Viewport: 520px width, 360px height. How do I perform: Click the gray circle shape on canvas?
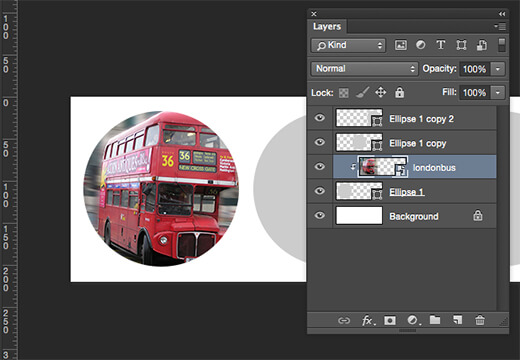click(280, 189)
